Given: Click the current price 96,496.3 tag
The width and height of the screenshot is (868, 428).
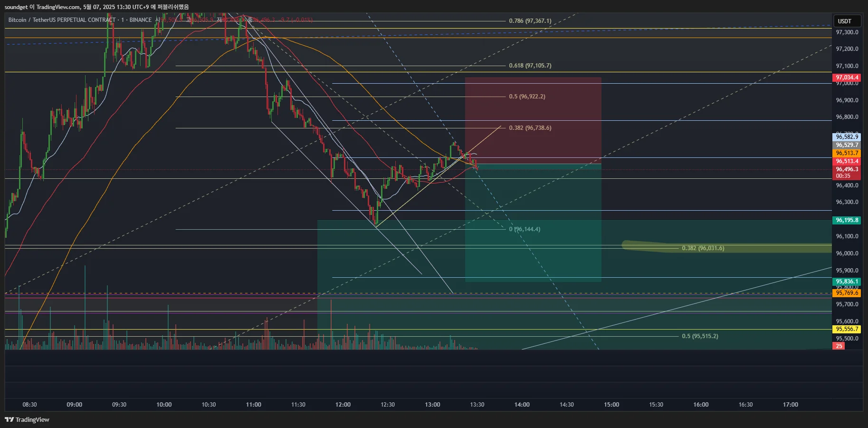Looking at the screenshot, I should point(847,169).
